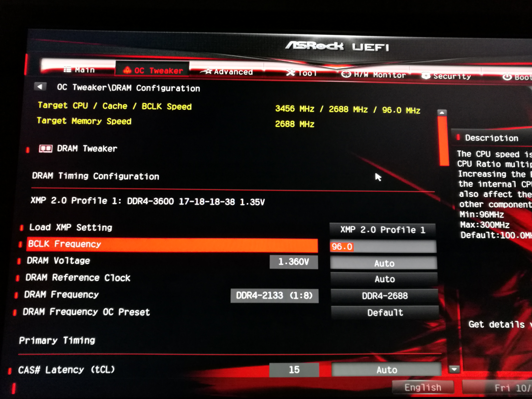Click the H/W Monitor gauge icon
532x399 pixels.
tap(346, 74)
